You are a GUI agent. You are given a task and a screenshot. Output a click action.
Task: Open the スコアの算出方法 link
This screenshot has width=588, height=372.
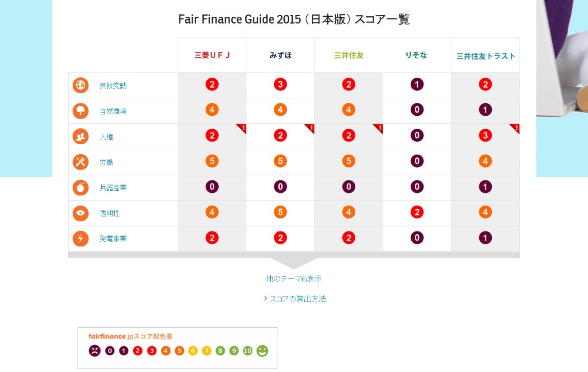coord(297,299)
